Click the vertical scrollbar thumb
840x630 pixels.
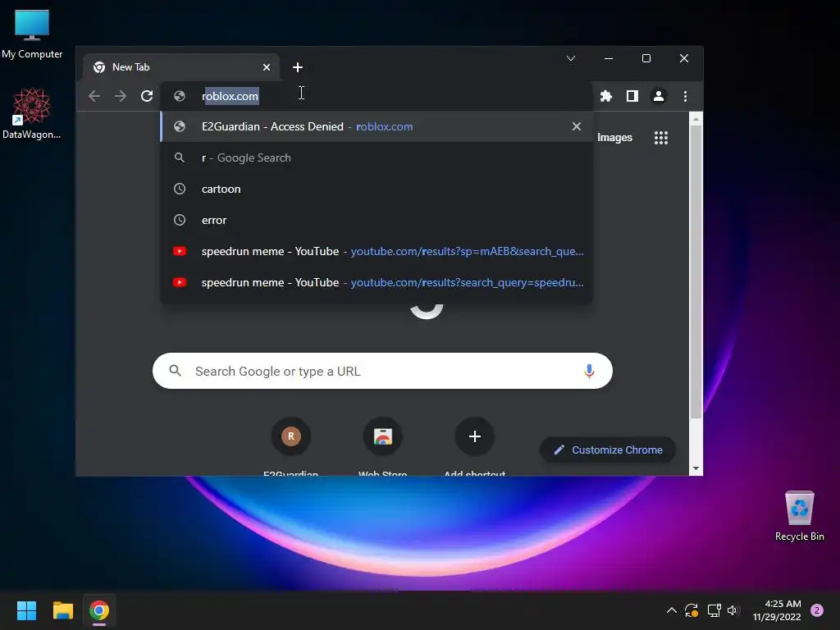tap(696, 272)
